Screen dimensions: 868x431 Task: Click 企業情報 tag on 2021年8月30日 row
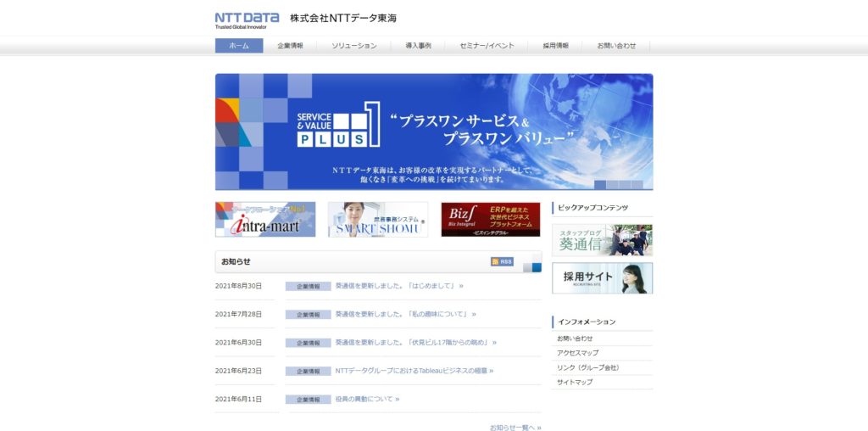[309, 287]
